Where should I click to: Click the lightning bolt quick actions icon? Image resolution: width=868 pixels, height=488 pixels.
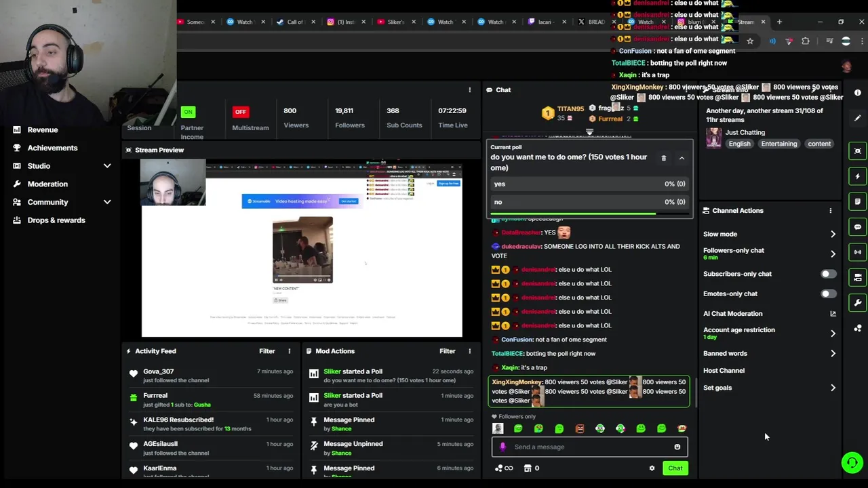click(x=858, y=176)
